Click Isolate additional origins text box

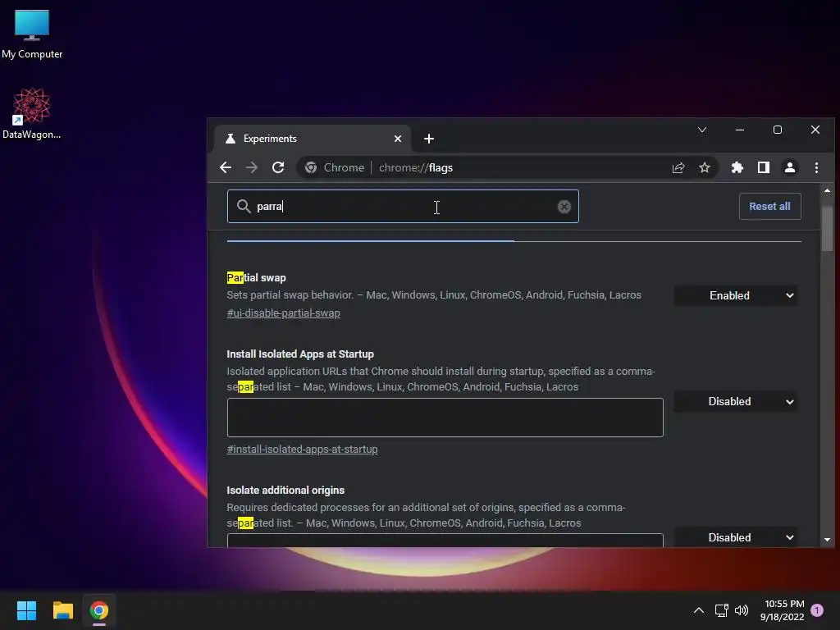click(445, 540)
